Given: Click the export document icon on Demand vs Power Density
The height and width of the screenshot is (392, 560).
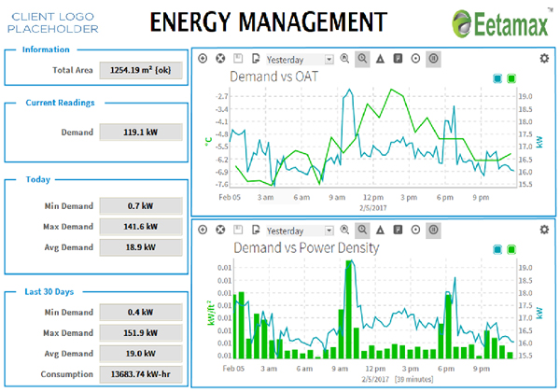Looking at the screenshot, I should coord(256,230).
